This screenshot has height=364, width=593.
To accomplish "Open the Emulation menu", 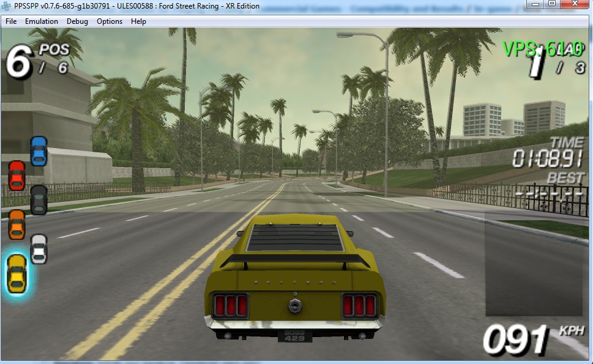I will [x=42, y=21].
